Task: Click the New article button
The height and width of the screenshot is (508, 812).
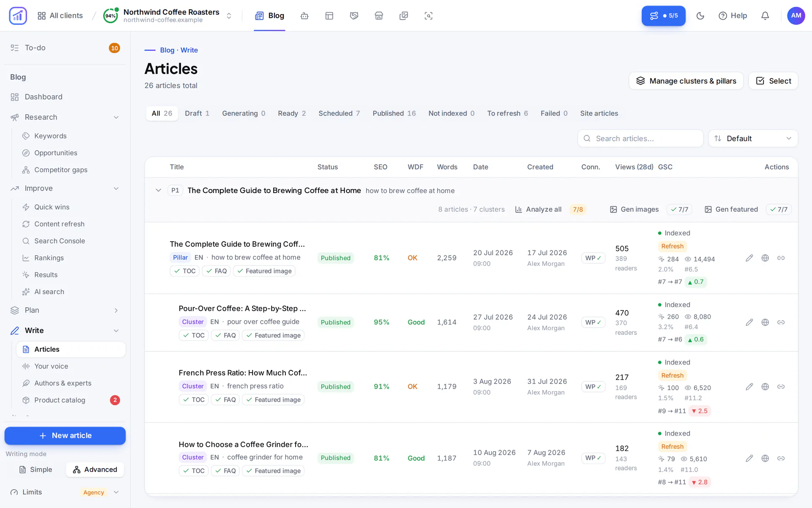Action: click(65, 436)
